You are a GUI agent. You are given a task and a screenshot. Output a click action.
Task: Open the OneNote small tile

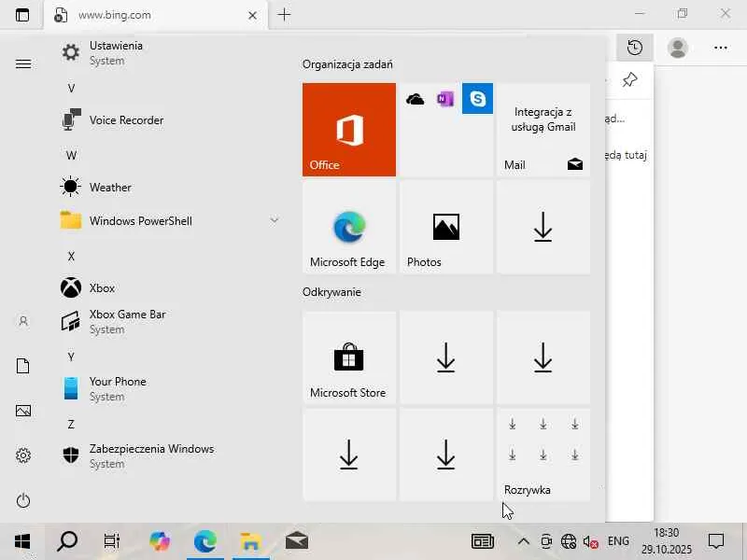coord(445,99)
